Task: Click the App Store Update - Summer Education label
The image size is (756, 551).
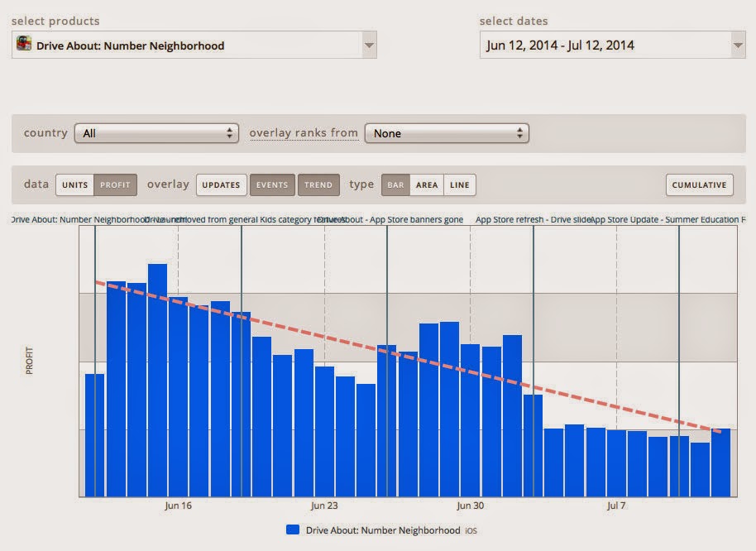Action: click(668, 220)
